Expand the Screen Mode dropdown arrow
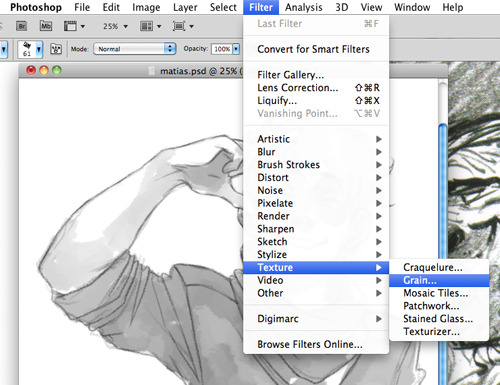 [x=191, y=26]
